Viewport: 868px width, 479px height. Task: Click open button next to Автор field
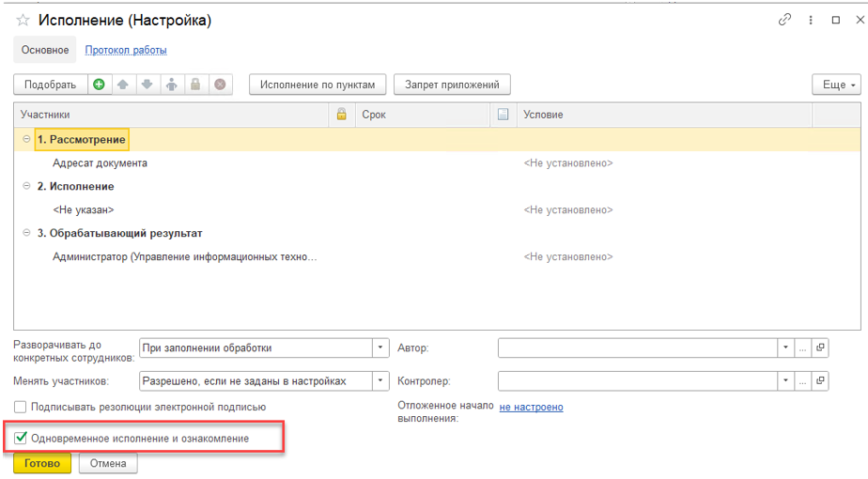click(x=820, y=348)
